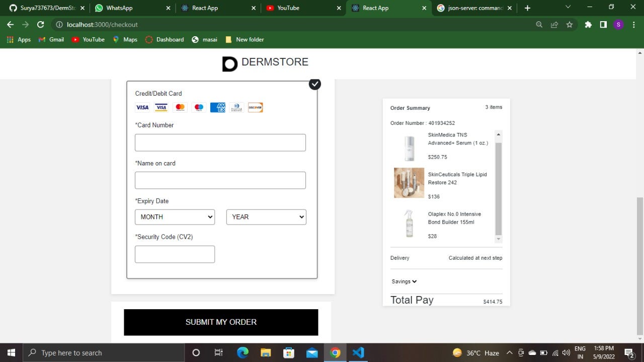Bookmark this page with star icon
The image size is (644, 362).
[570, 24]
